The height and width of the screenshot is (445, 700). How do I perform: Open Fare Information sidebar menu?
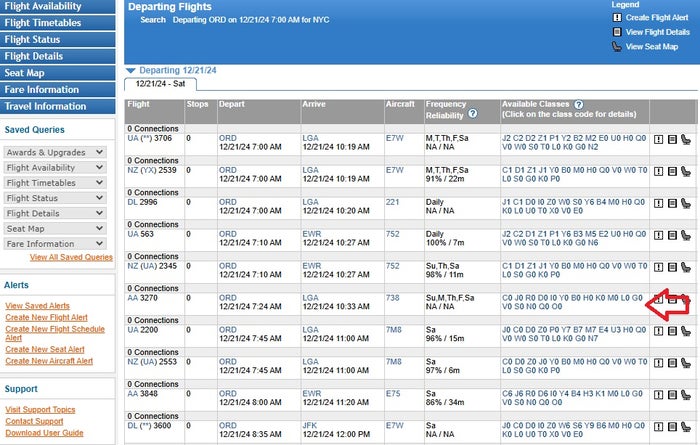(x=58, y=90)
